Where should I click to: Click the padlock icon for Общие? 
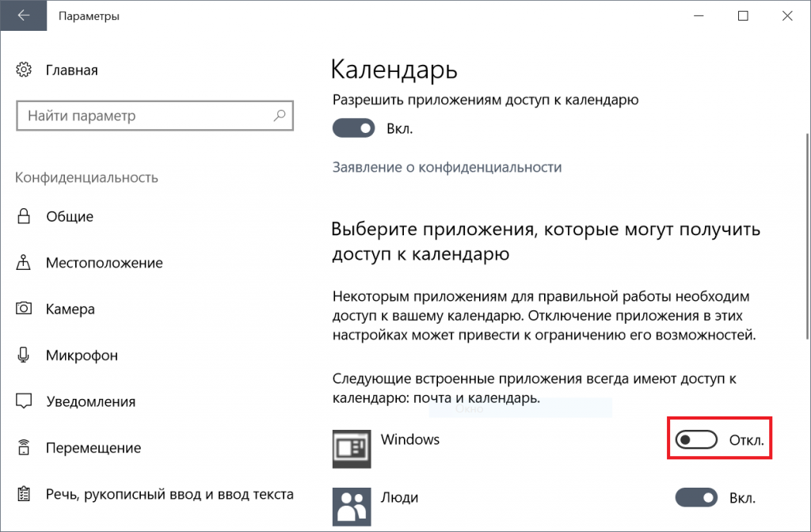[x=24, y=216]
